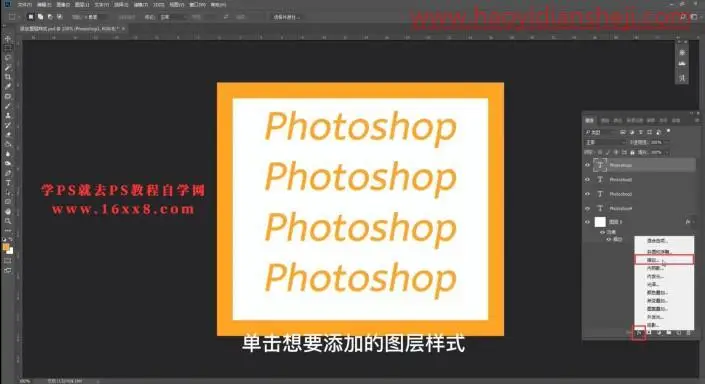Image resolution: width=705 pixels, height=384 pixels.
Task: Click the fx add layer style icon
Action: pyautogui.click(x=639, y=333)
